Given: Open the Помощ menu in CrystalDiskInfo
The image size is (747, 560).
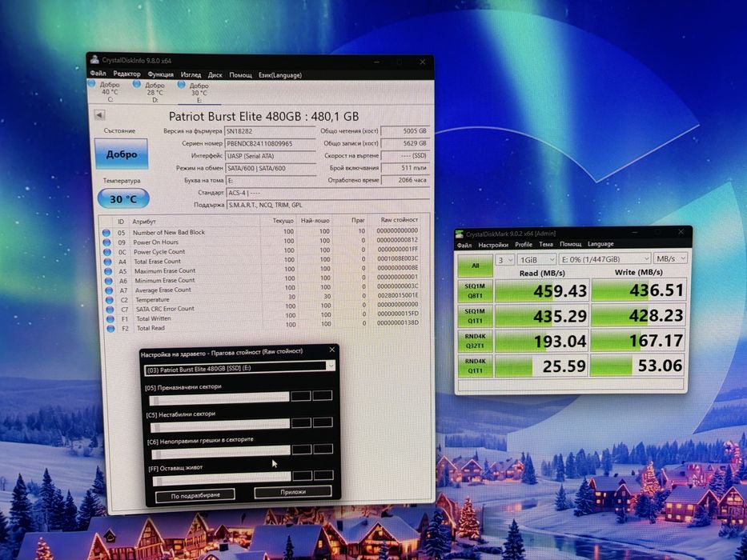Looking at the screenshot, I should click(x=240, y=75).
